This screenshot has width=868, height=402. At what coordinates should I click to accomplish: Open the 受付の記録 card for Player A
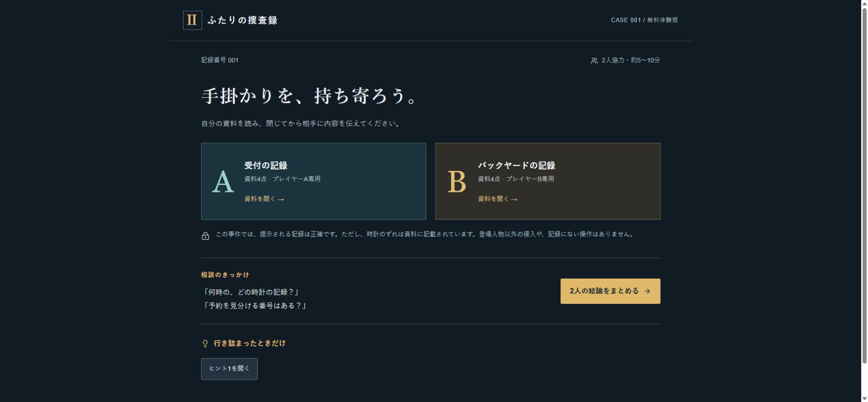[313, 181]
